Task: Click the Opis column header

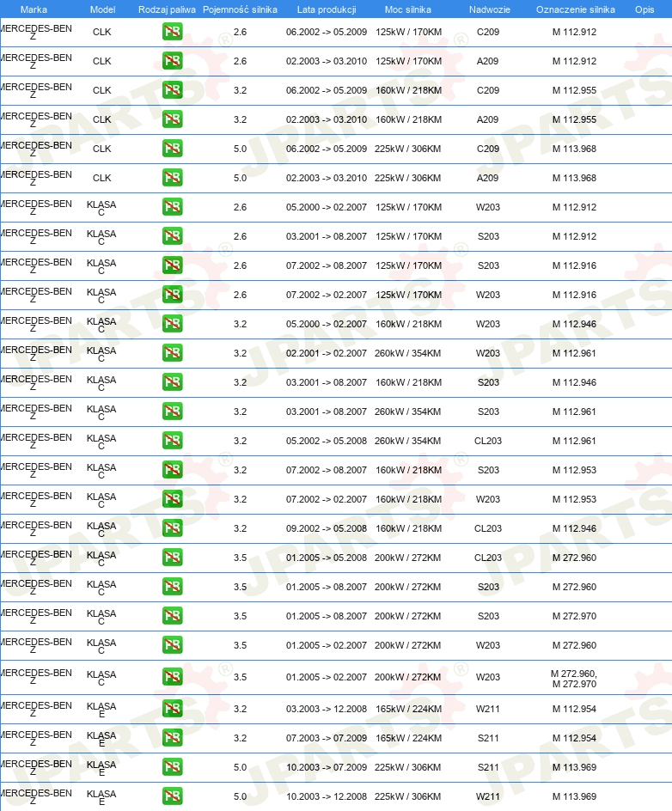Action: 645,9
